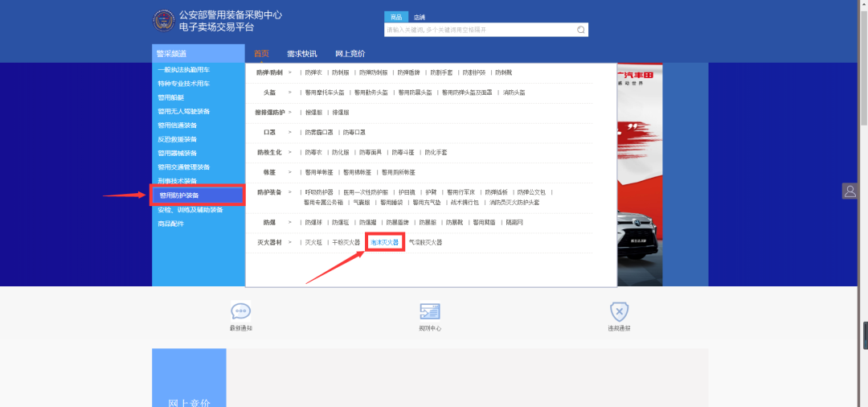Open the 消防头盔 link
This screenshot has height=407, width=868.
click(514, 92)
